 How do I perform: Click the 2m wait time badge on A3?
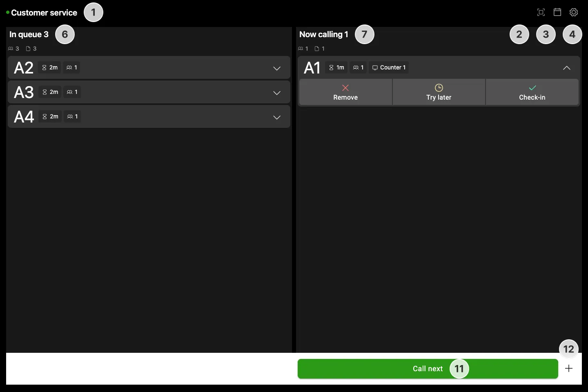coord(50,92)
